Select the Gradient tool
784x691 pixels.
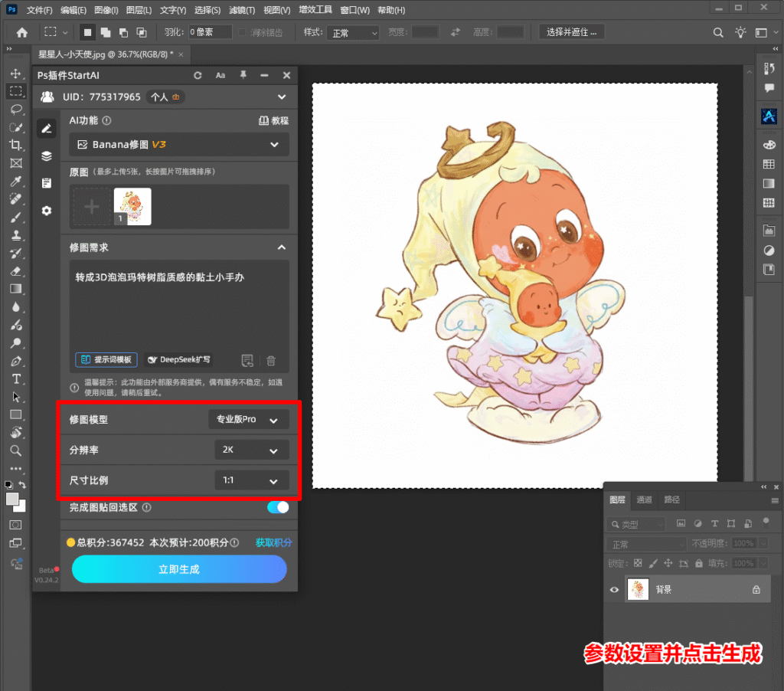(16, 289)
